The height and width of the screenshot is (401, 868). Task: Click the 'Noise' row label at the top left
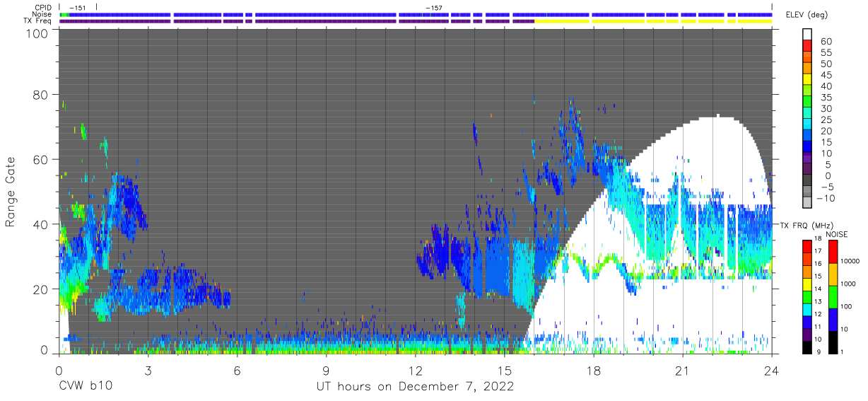point(41,14)
